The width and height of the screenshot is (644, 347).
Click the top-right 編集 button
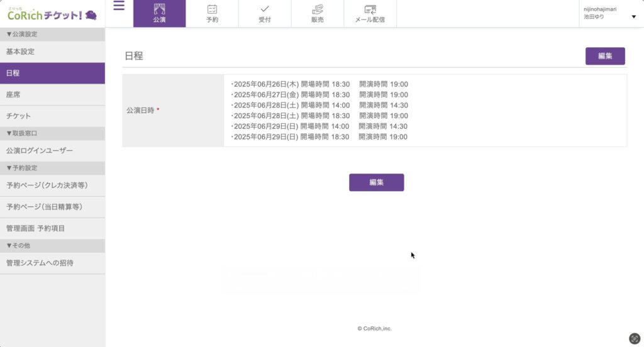click(x=604, y=56)
